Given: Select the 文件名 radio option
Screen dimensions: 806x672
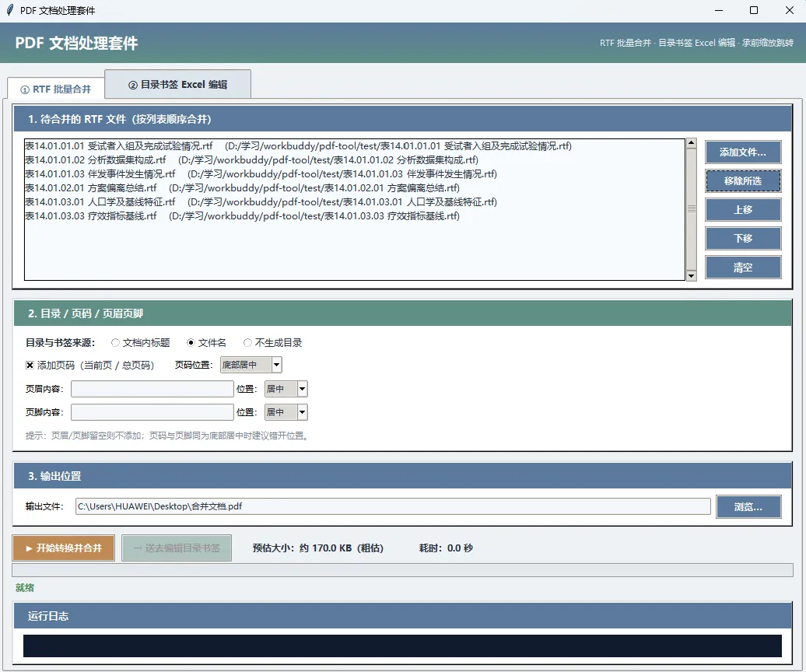Looking at the screenshot, I should coord(206,343).
